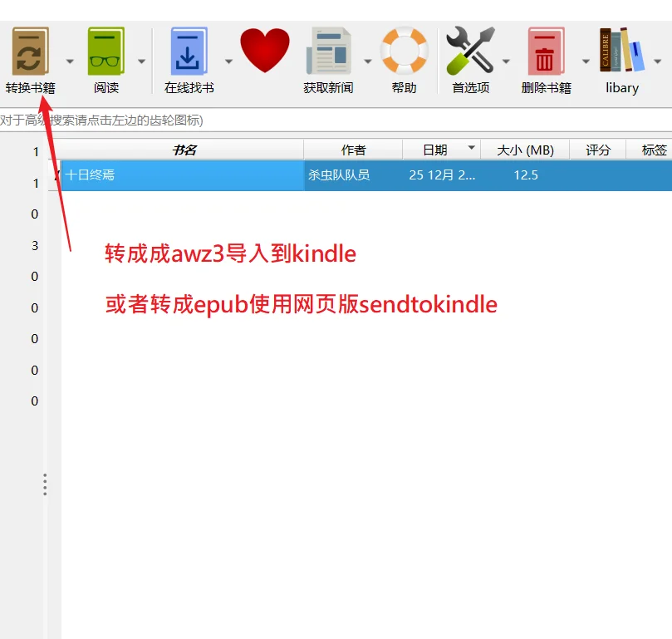Sort by 书名 column header
Image resolution: width=672 pixels, height=639 pixels.
tap(183, 150)
